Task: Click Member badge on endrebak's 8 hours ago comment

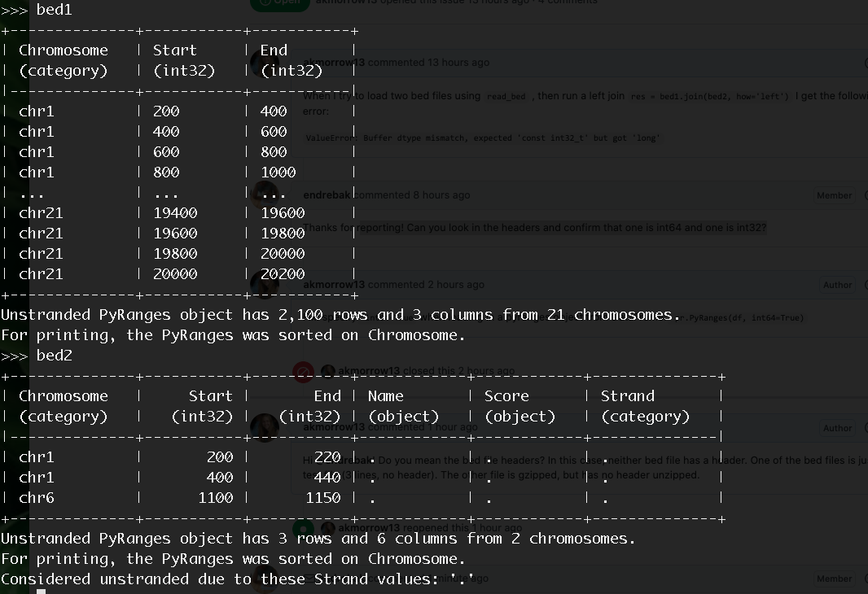Action: click(835, 195)
